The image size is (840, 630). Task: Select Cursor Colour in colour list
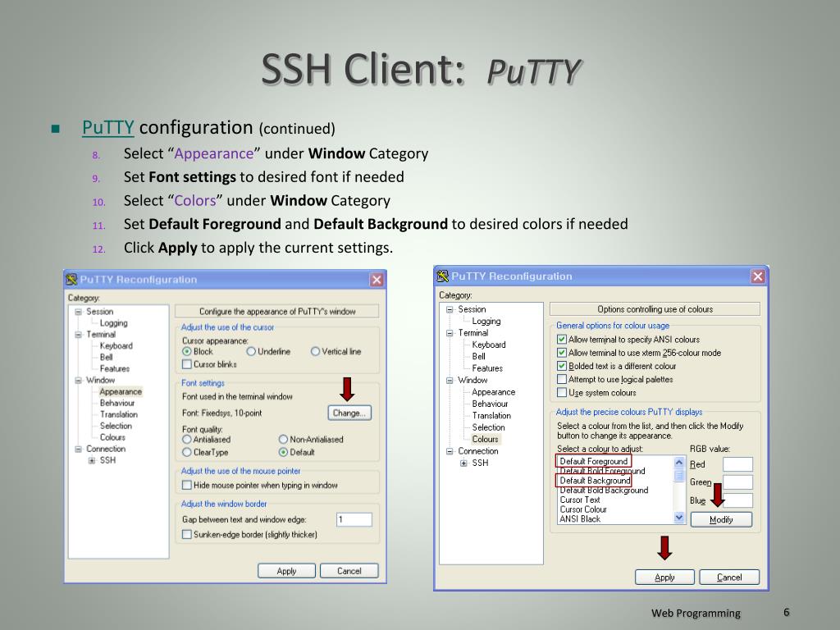pos(583,509)
